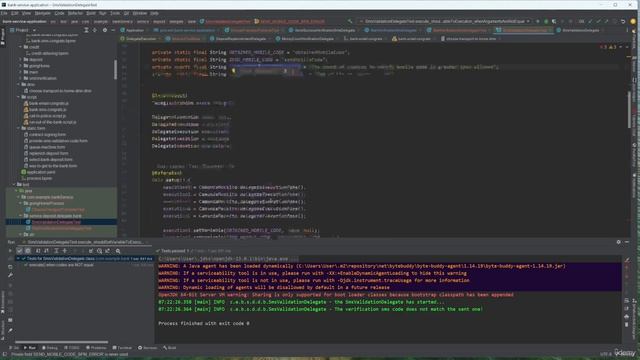This screenshot has height=360, width=640.
Task: Select application.yaml in Project tree
Action: click(38, 172)
